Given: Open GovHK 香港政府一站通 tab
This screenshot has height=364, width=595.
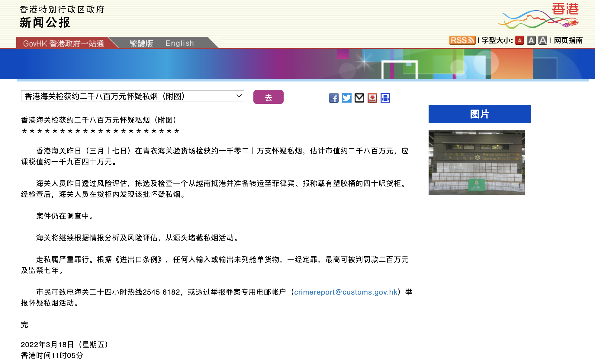Looking at the screenshot, I should coord(63,43).
